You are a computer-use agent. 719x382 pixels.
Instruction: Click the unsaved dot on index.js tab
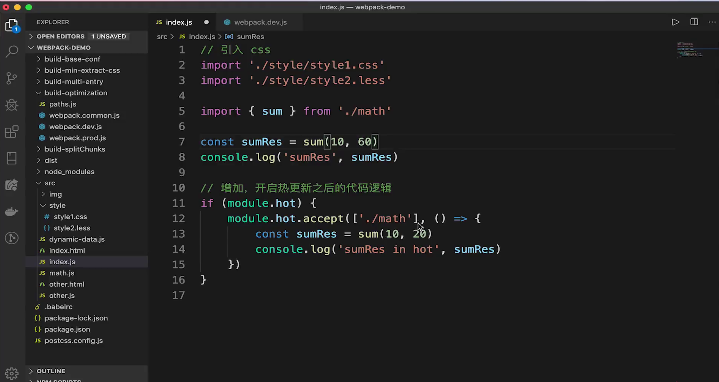coord(206,22)
